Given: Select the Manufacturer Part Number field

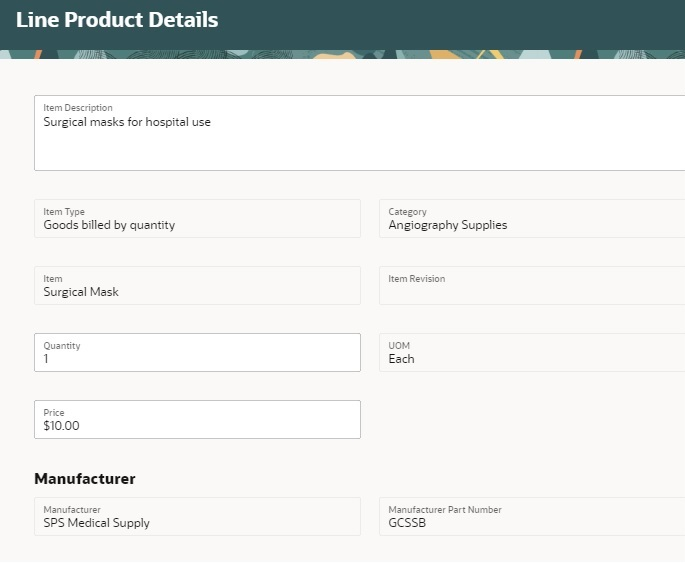Looking at the screenshot, I should pos(532,516).
